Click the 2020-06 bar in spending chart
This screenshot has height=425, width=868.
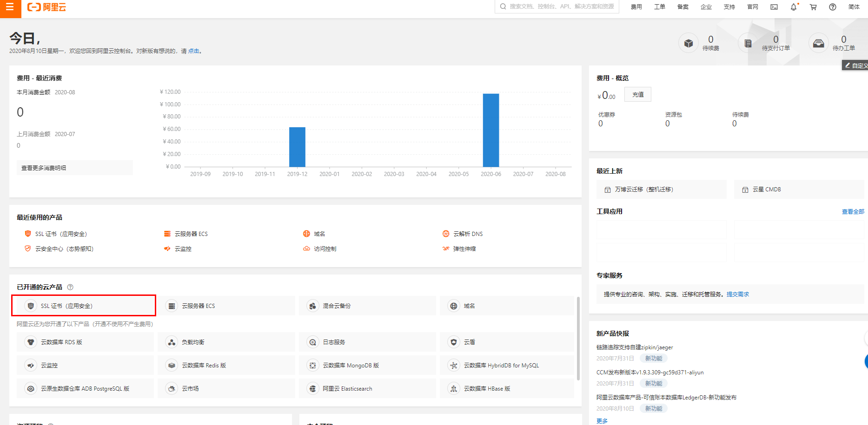pos(490,130)
